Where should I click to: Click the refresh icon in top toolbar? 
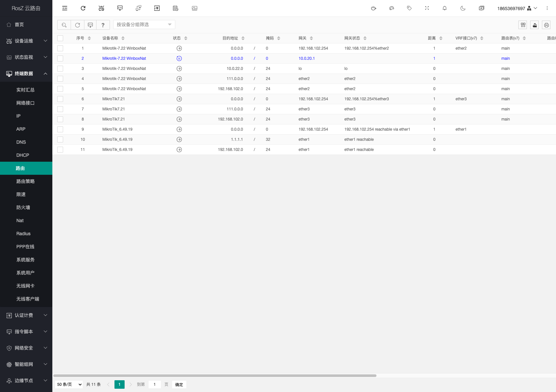click(x=83, y=8)
